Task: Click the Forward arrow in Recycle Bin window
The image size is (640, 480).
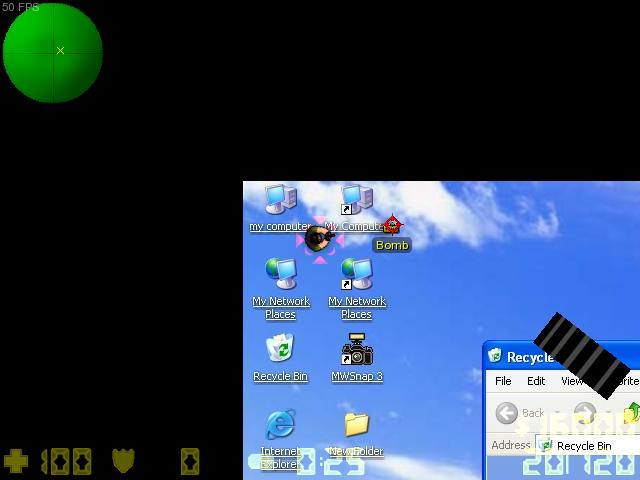Action: [585, 412]
